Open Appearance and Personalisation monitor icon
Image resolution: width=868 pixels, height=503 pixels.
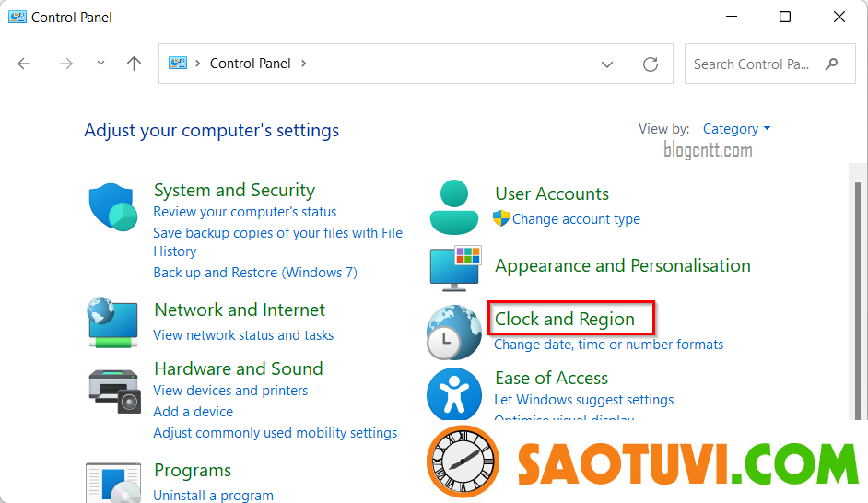(455, 269)
